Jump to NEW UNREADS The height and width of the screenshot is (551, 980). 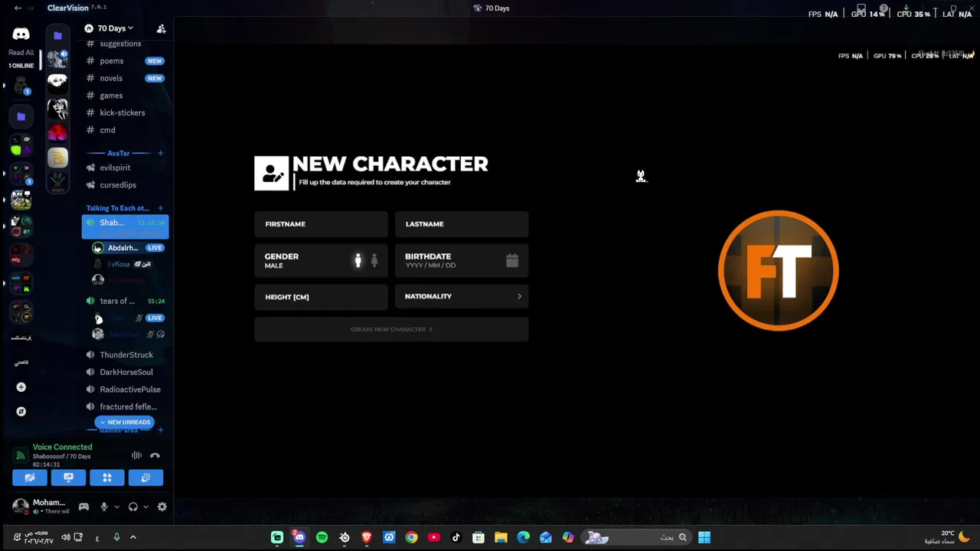click(x=125, y=422)
